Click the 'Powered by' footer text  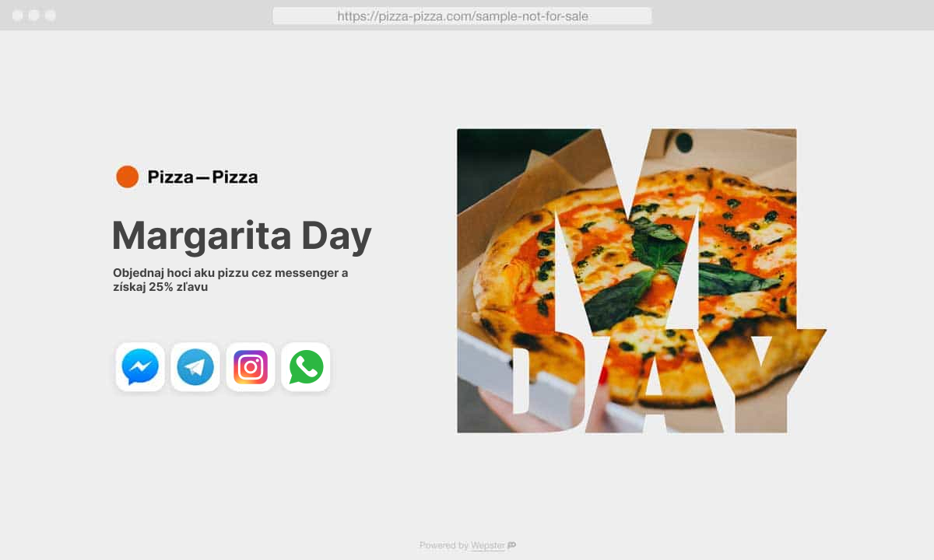click(444, 545)
